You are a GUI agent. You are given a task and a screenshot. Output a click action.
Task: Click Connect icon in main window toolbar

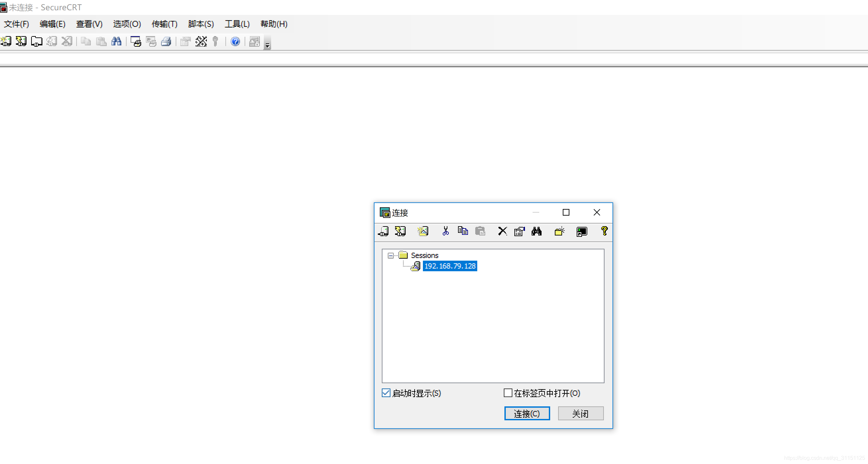pyautogui.click(x=6, y=41)
